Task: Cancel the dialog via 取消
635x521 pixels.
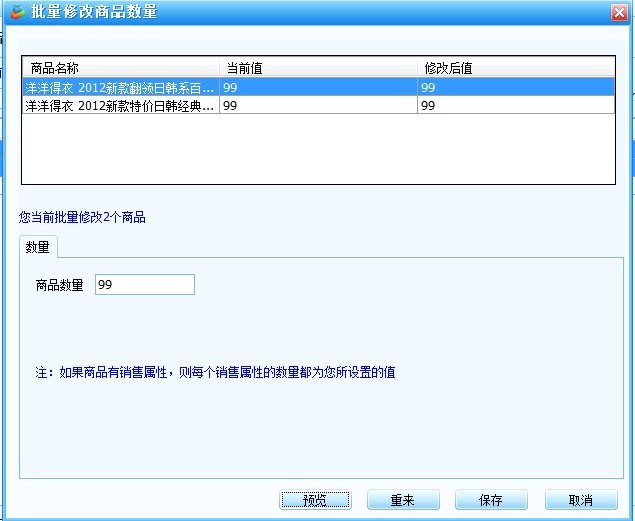Action: [581, 500]
